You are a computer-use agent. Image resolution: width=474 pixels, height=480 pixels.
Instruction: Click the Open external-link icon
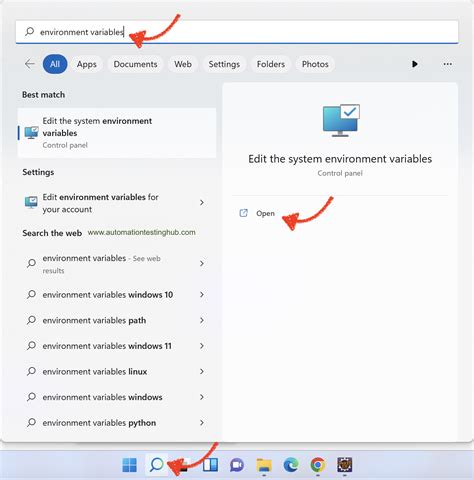point(244,213)
